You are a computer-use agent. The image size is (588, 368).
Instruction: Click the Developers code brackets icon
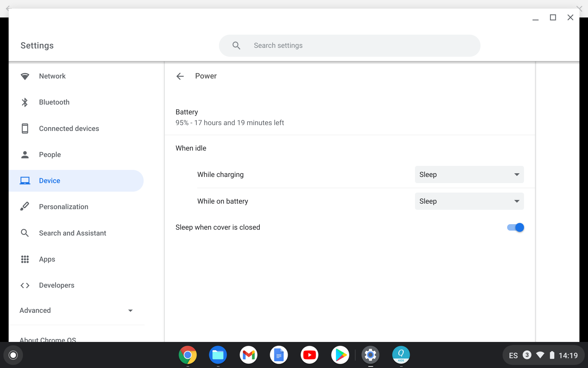point(25,286)
